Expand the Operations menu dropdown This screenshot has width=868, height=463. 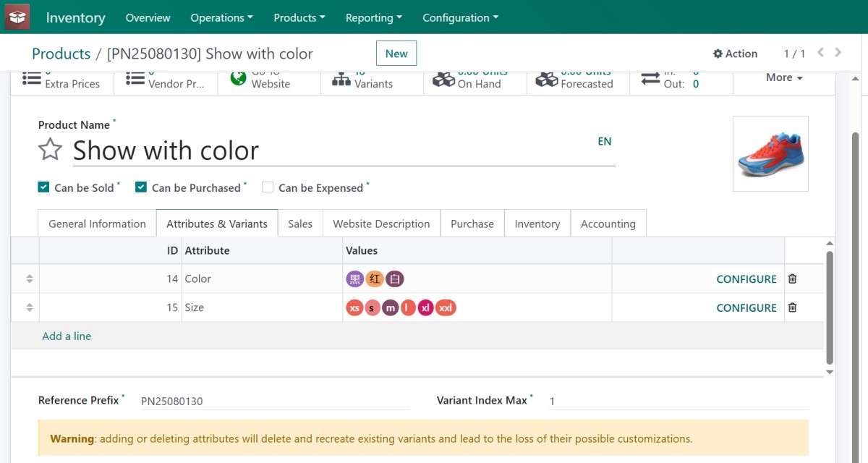point(221,17)
